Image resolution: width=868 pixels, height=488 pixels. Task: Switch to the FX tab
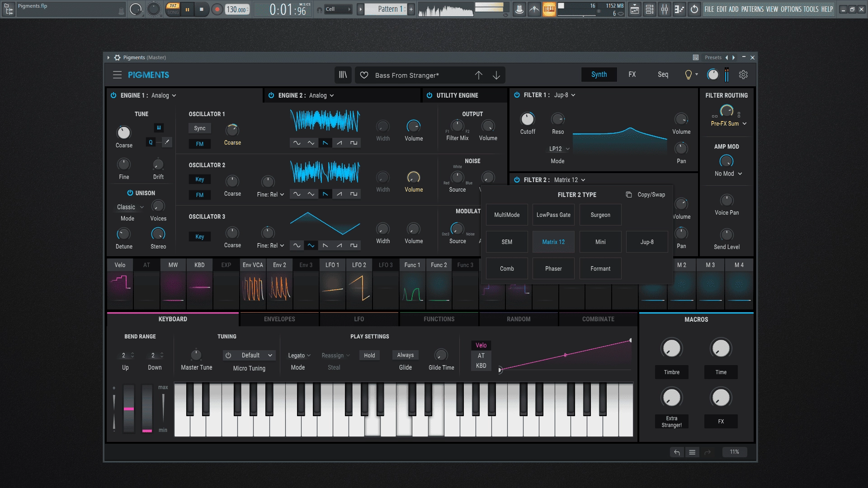point(632,75)
